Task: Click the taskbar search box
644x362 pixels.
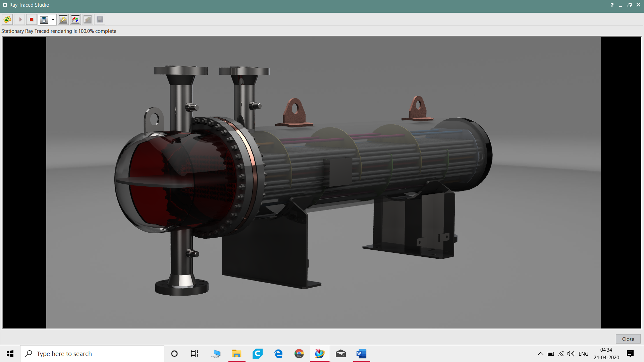Action: point(92,354)
